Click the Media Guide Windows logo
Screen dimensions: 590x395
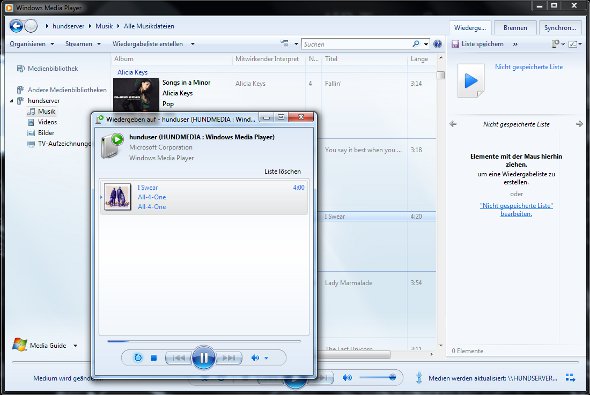click(x=19, y=345)
